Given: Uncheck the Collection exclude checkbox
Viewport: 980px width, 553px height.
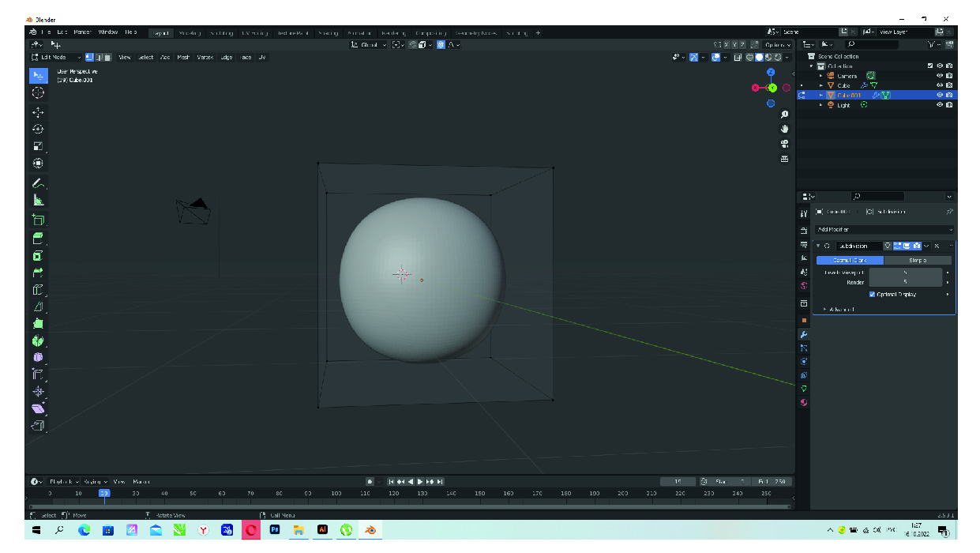Looking at the screenshot, I should coord(929,66).
